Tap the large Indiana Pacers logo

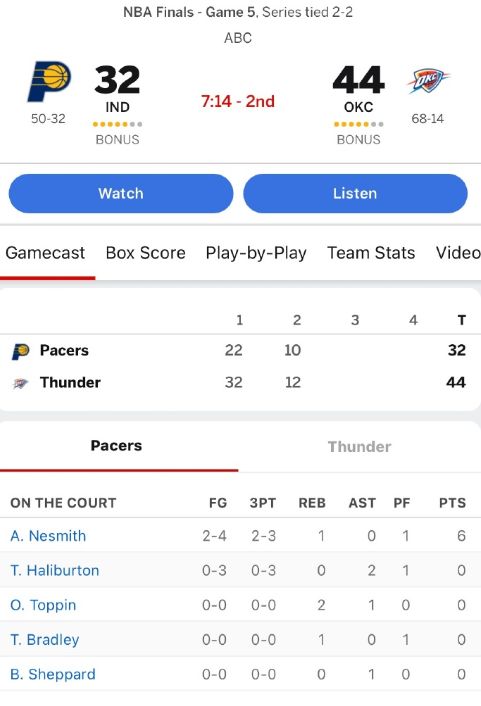(49, 81)
